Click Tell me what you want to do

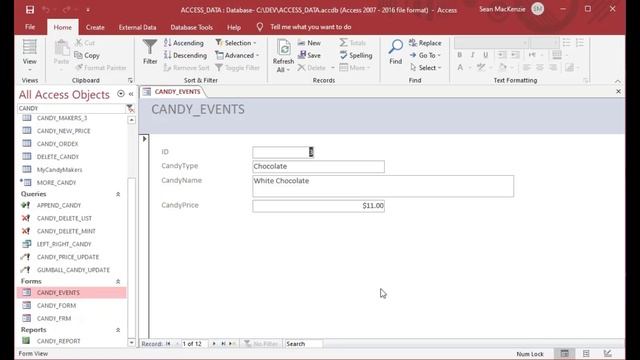[310, 27]
